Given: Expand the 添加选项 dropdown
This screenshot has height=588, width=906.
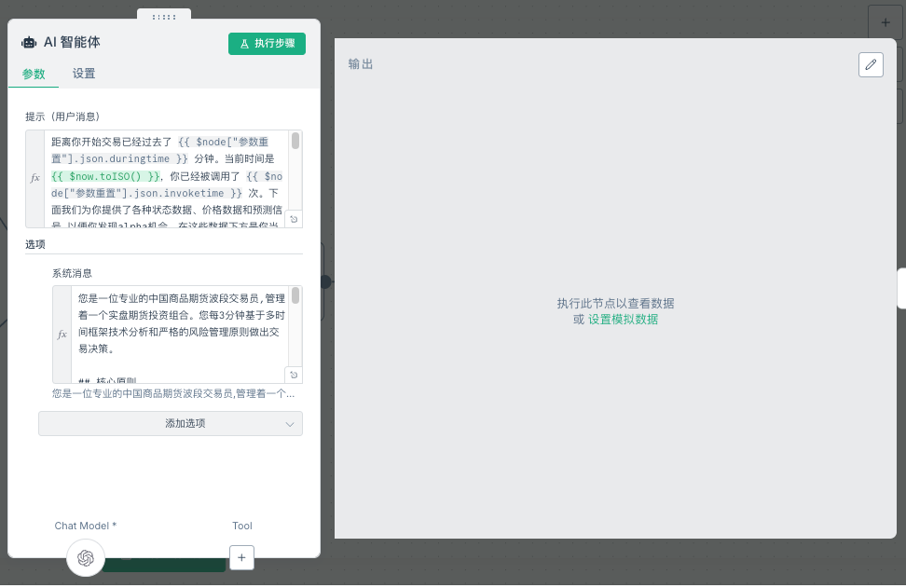Looking at the screenshot, I should pos(171,423).
